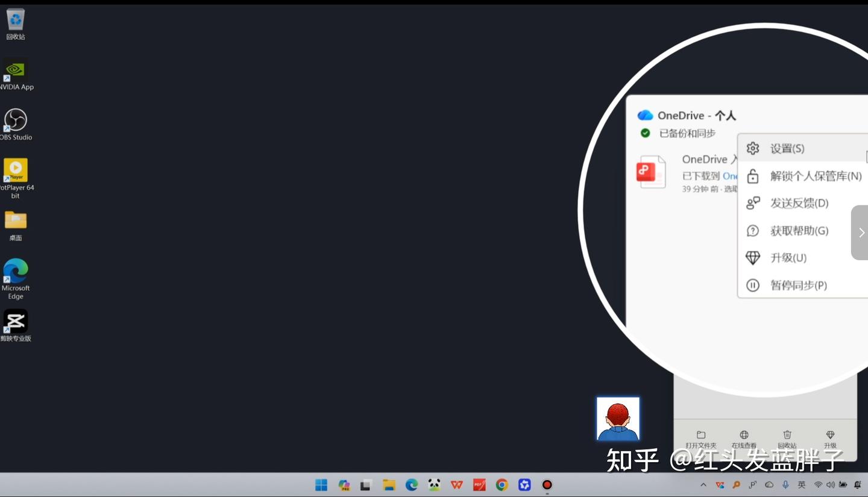
Task: Open the Windows Start menu
Action: [x=321, y=485]
